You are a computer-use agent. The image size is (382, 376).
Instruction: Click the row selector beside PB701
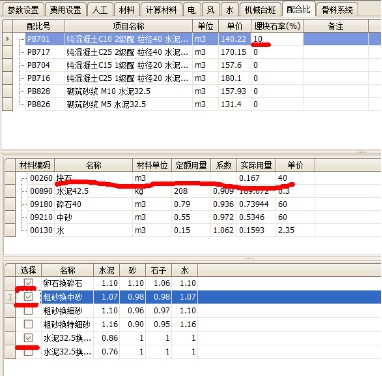7,39
